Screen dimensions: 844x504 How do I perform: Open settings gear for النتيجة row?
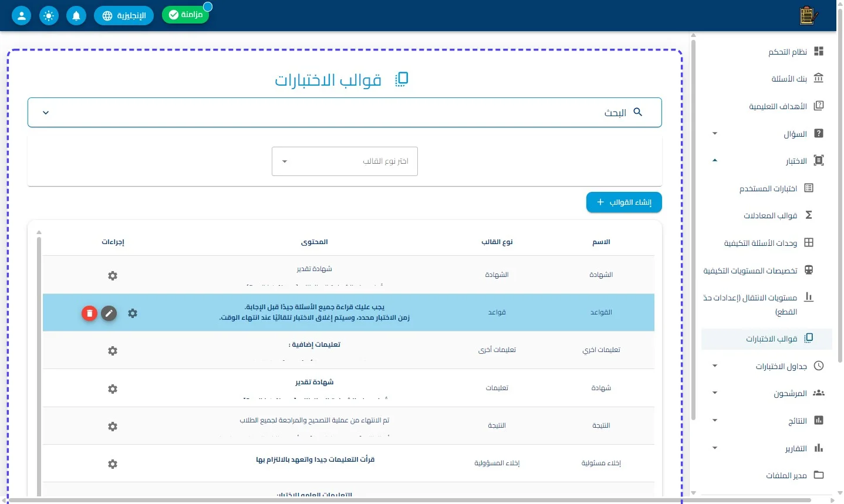click(x=113, y=427)
